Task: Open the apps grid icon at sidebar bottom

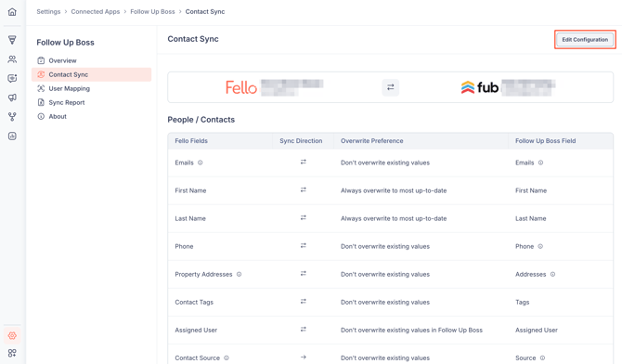Action: 12,353
